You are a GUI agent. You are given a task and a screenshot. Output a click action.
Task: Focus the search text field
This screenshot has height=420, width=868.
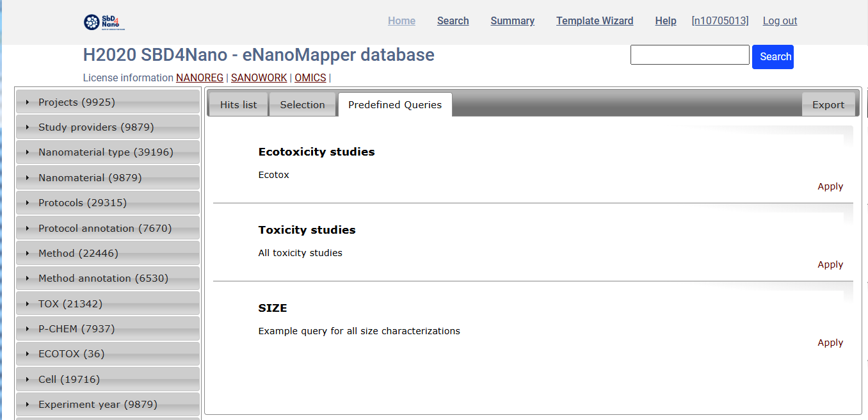pyautogui.click(x=689, y=55)
